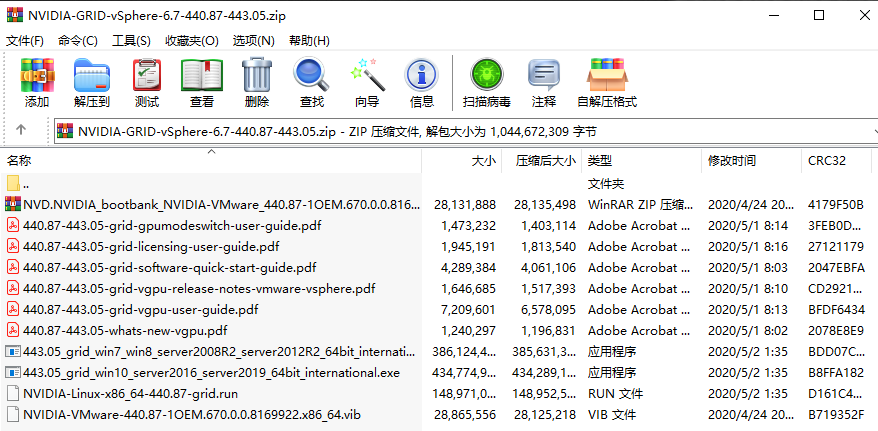
Task: Click PDF icon of grid-licensing-user-guide
Action: pyautogui.click(x=13, y=246)
